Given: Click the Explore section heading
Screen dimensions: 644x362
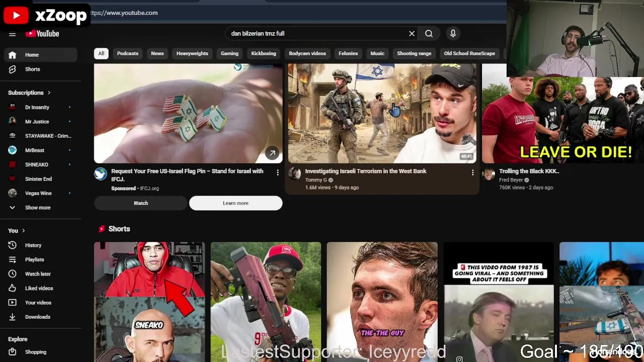Looking at the screenshot, I should tap(18, 339).
